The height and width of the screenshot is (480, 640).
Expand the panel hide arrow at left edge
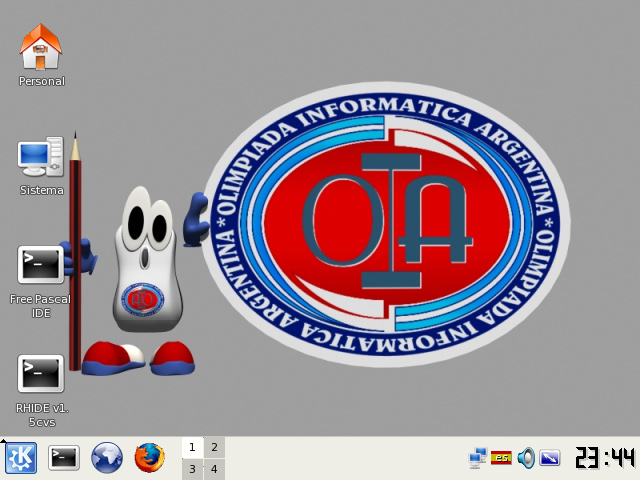(3, 440)
